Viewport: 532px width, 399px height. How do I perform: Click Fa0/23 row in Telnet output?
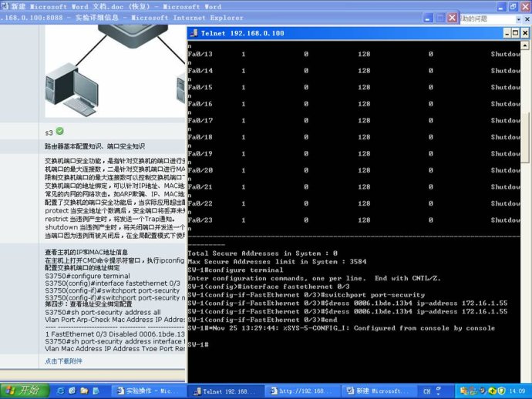click(x=354, y=220)
